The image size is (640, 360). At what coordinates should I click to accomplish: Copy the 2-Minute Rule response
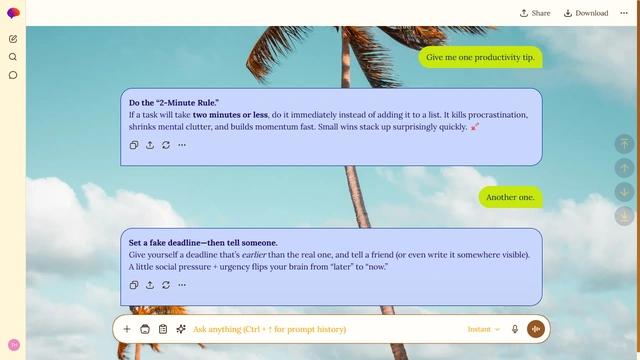(x=134, y=145)
